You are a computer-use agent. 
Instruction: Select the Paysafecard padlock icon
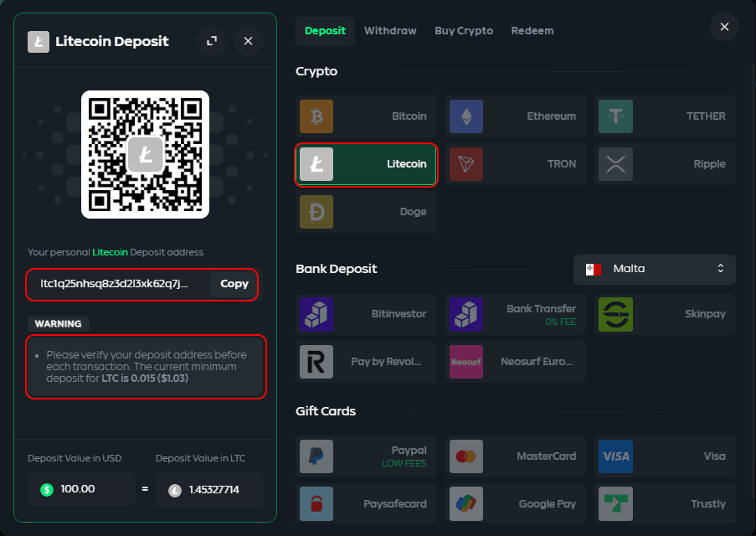316,503
